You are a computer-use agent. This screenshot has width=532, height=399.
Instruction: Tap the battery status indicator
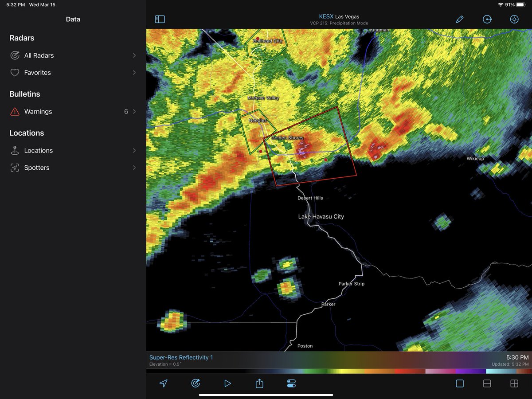[521, 4]
